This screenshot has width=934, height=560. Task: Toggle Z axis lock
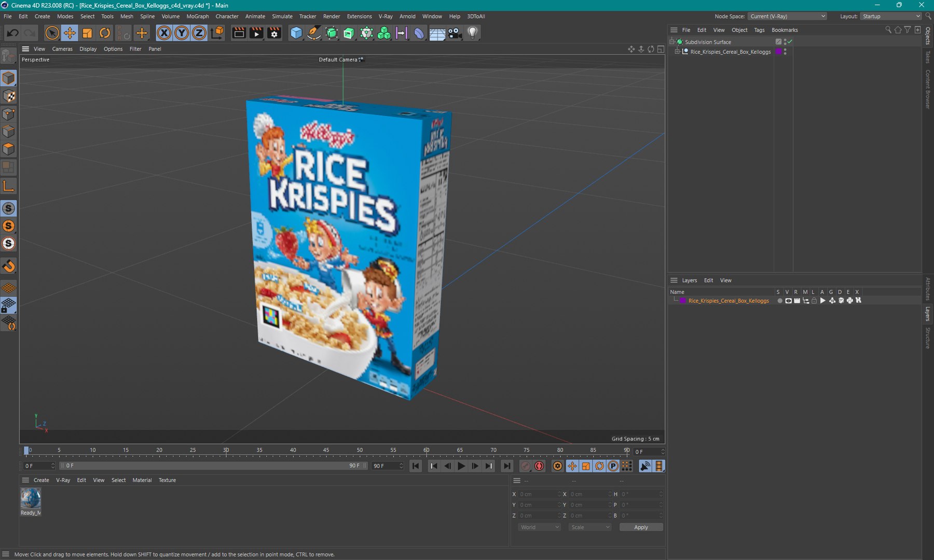pos(199,33)
